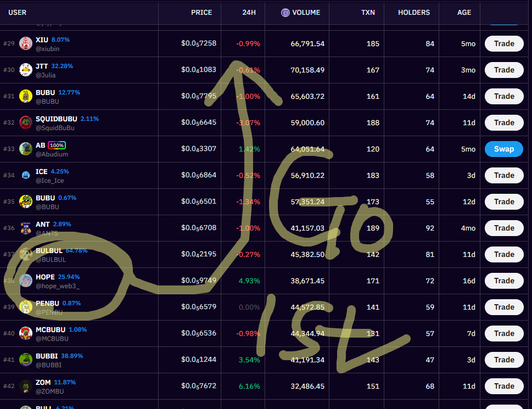Click the BUBBI green avatar icon
Screen dimensions: 532x409
[x=26, y=360]
